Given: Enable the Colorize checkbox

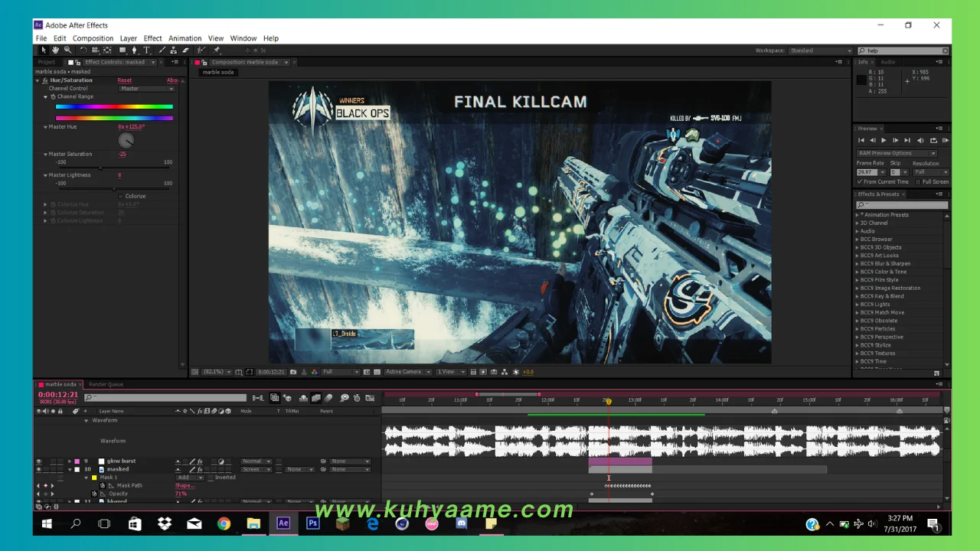Looking at the screenshot, I should [121, 196].
